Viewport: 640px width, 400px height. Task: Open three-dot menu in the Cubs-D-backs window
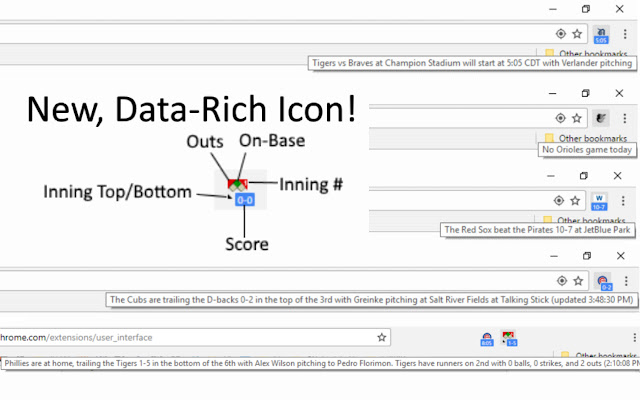[x=626, y=280]
